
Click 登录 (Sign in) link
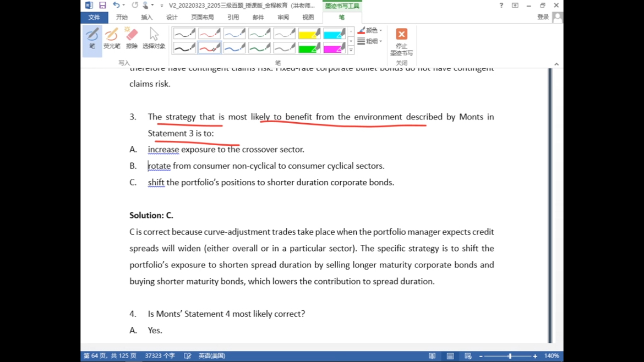click(543, 17)
